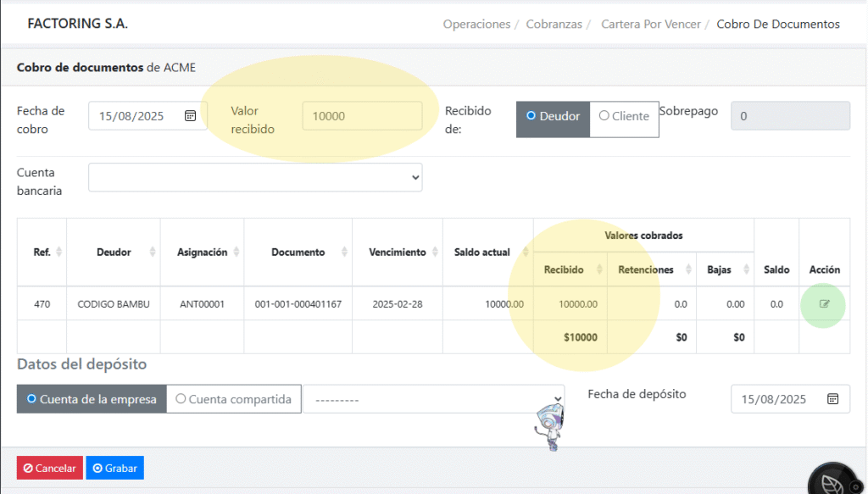Click the Valor recibido input field
Viewport: 868px width, 494px height.
pyautogui.click(x=362, y=116)
